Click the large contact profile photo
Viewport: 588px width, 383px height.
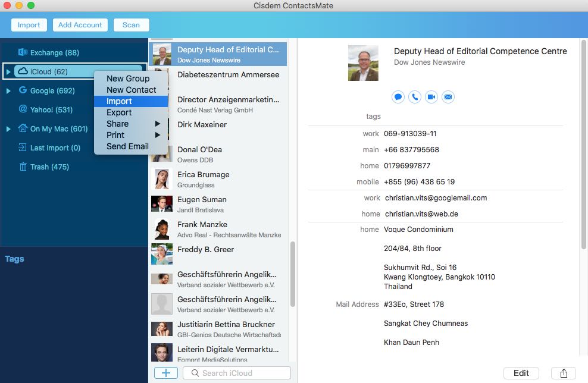tap(363, 63)
